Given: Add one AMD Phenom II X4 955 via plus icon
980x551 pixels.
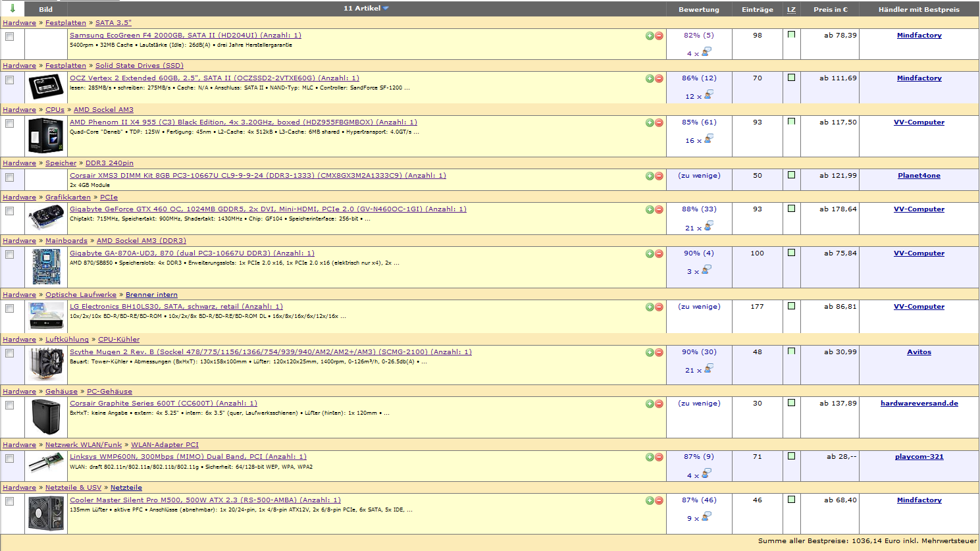Looking at the screenshot, I should point(650,122).
